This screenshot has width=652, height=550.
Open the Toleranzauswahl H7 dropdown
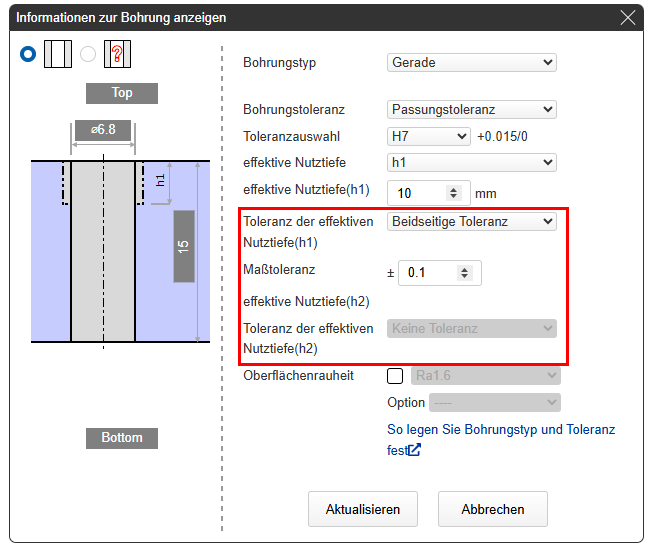pyautogui.click(x=428, y=136)
